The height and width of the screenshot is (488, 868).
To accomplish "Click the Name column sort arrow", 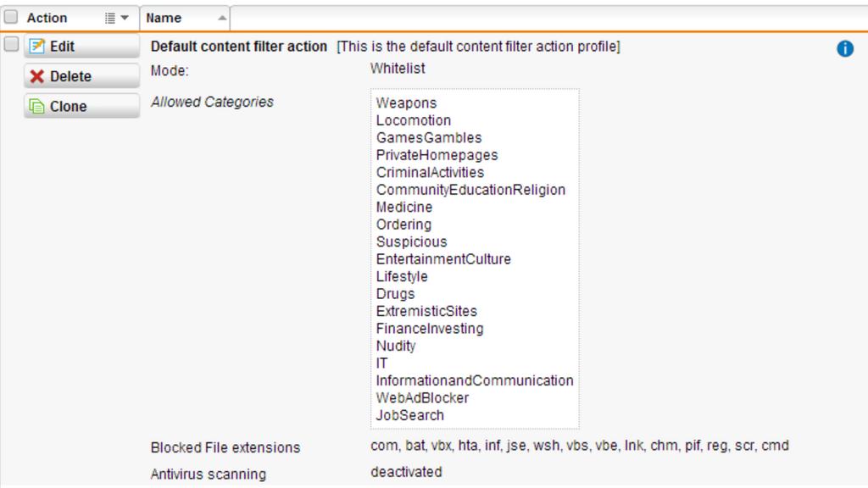I will (222, 19).
